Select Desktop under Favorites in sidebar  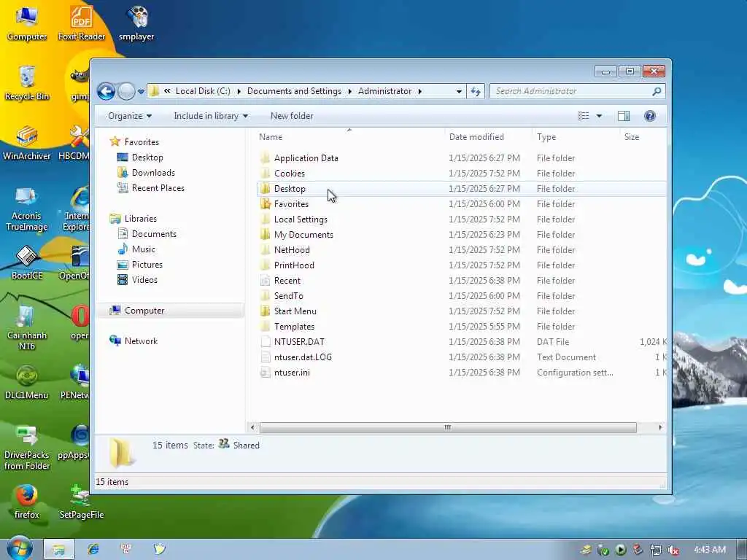[147, 157]
